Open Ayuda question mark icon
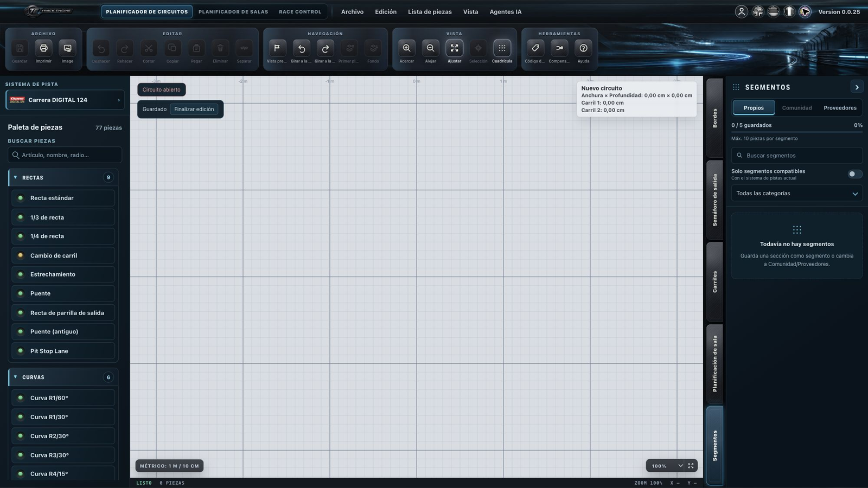Screen dimensions: 868x488 (x=583, y=48)
